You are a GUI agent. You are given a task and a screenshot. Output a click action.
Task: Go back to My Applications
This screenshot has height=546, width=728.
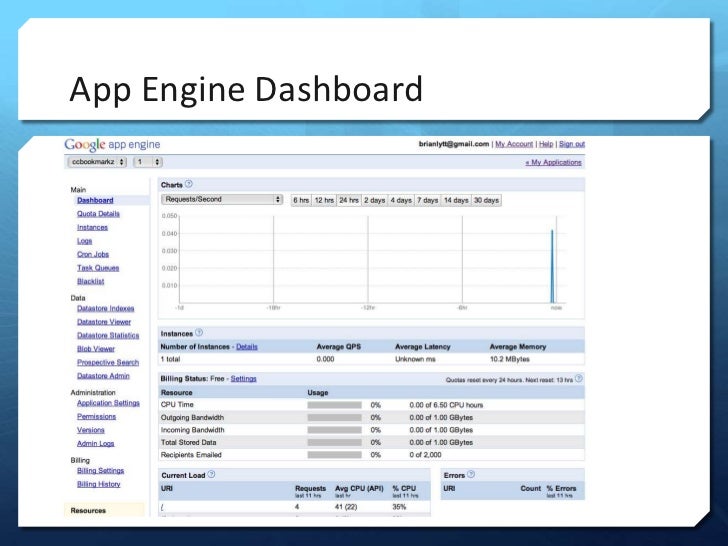553,162
